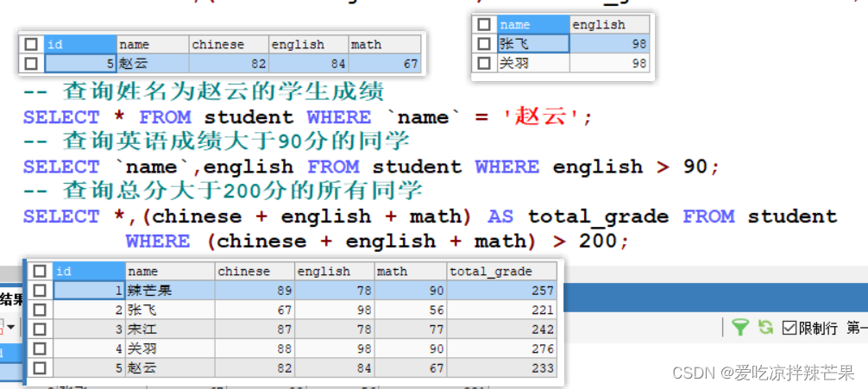Select id cell 3 in total_grade table
This screenshot has height=389, width=868.
tap(89, 329)
